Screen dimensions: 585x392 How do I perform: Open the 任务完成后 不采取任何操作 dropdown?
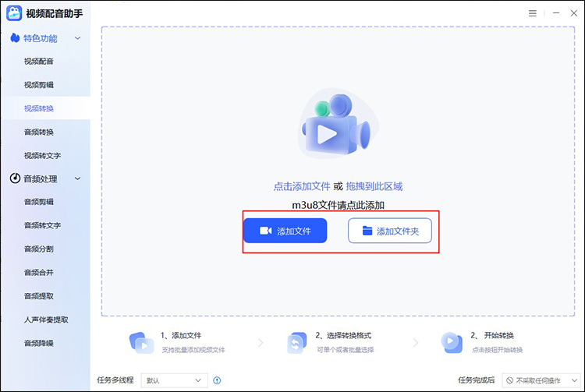pos(541,380)
